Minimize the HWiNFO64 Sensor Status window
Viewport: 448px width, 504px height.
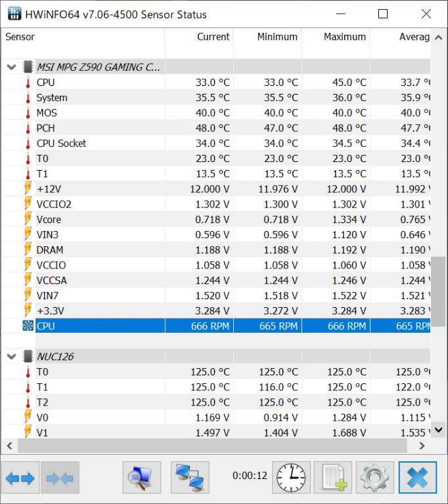[341, 14]
